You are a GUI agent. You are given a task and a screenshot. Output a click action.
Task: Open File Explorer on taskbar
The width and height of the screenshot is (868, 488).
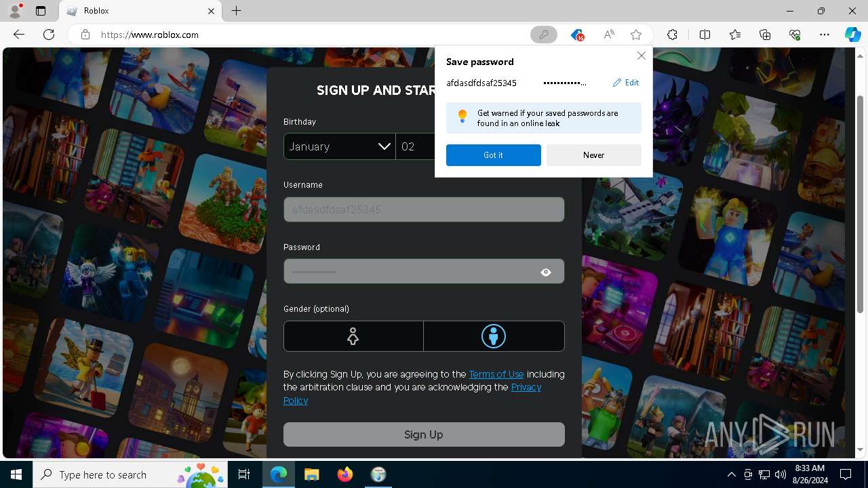311,474
